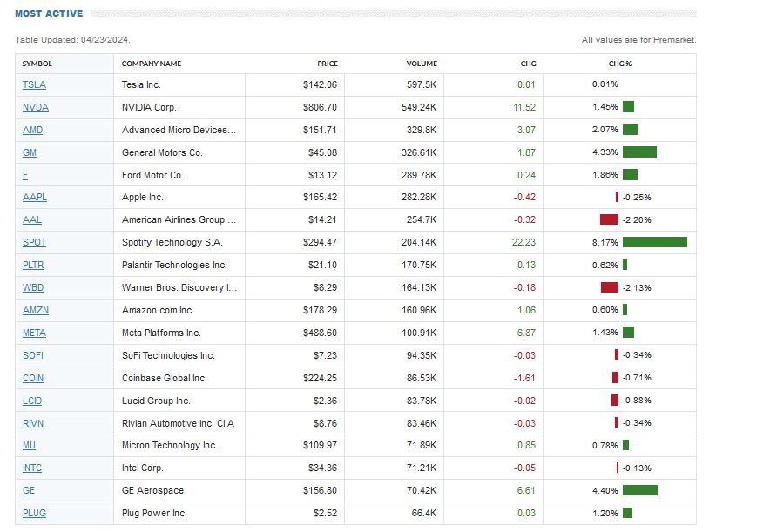Screen dimensions: 770x532
Task: Click Spotify's green percent change bar
Action: pyautogui.click(x=654, y=242)
